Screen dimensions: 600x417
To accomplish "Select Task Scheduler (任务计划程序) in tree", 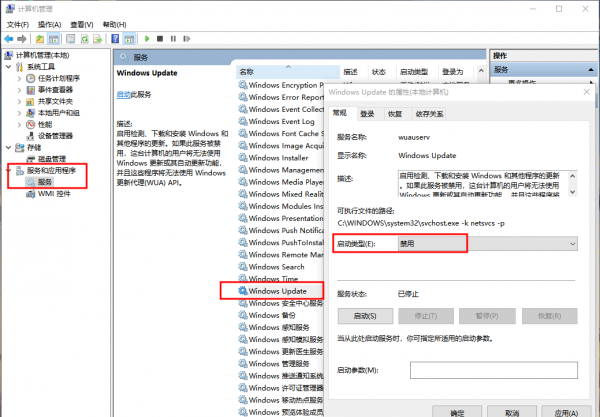I will tap(58, 78).
